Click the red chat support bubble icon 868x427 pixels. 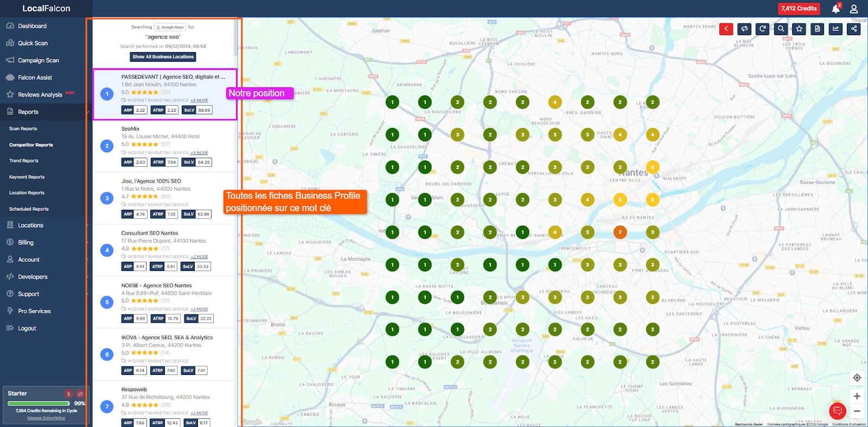[838, 411]
